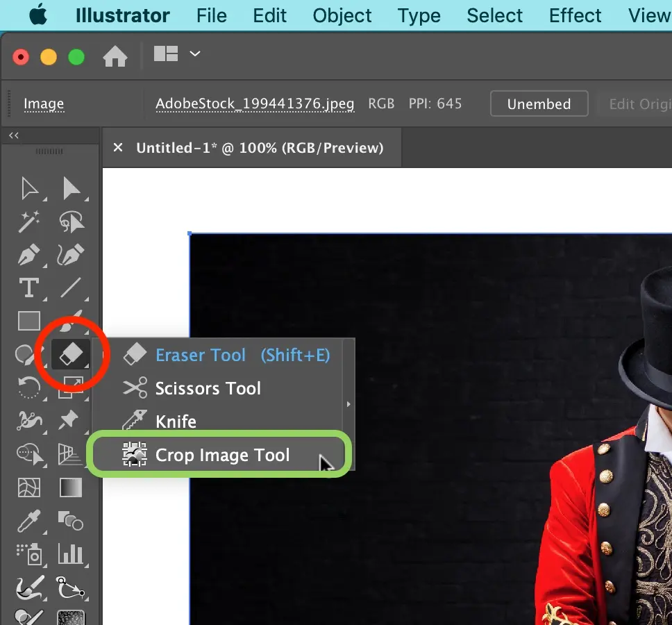Select the Rectangle tool
Viewport: 672px width, 625px height.
click(29, 322)
